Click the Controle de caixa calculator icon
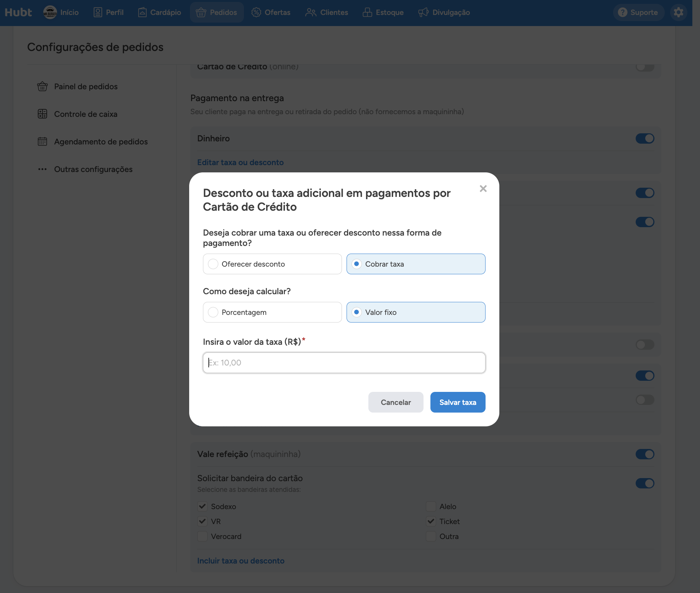This screenshot has width=700, height=593. (x=43, y=114)
